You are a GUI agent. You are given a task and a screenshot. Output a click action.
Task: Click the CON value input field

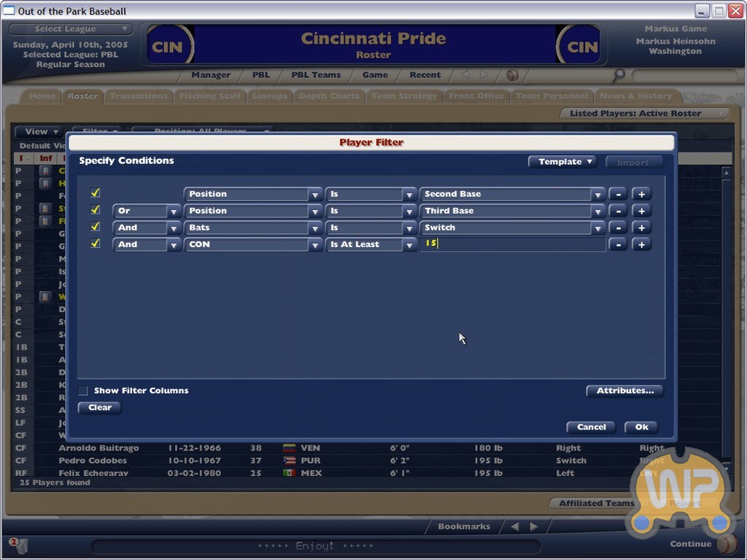(512, 244)
